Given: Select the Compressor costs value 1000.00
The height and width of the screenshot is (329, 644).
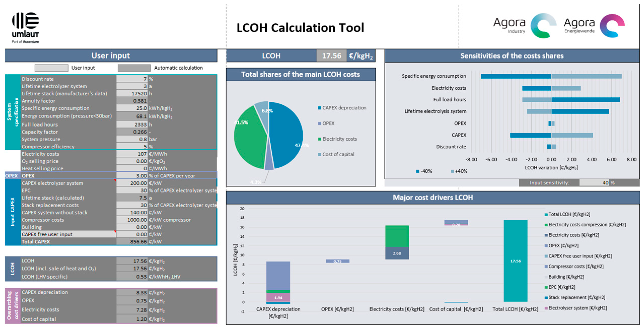Looking at the screenshot, I should [132, 220].
